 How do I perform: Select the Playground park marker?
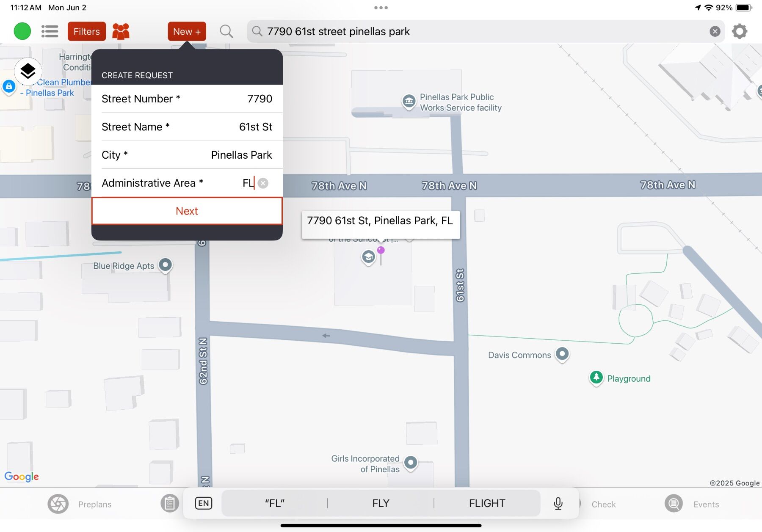(x=596, y=378)
